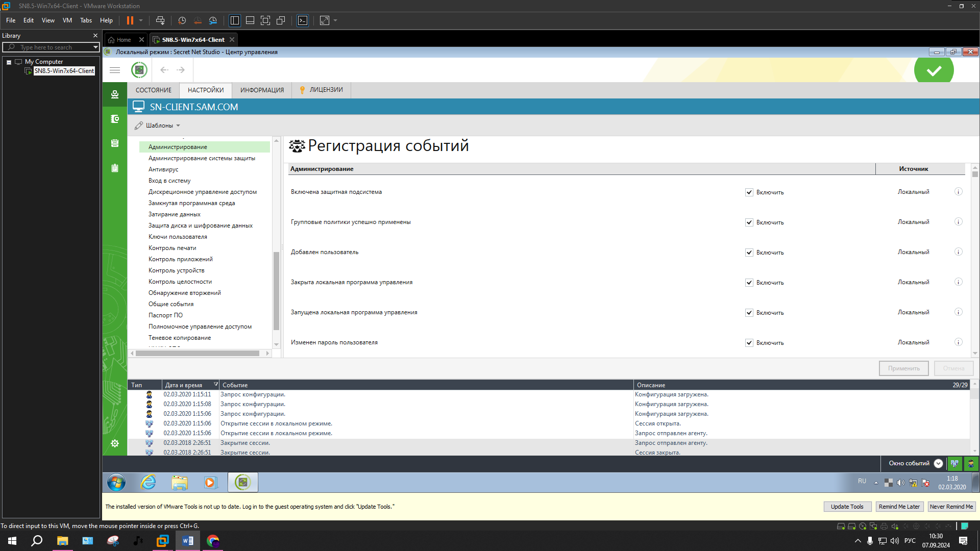Revert the VM to its snapshot
The height and width of the screenshot is (551, 980).
(198, 20)
